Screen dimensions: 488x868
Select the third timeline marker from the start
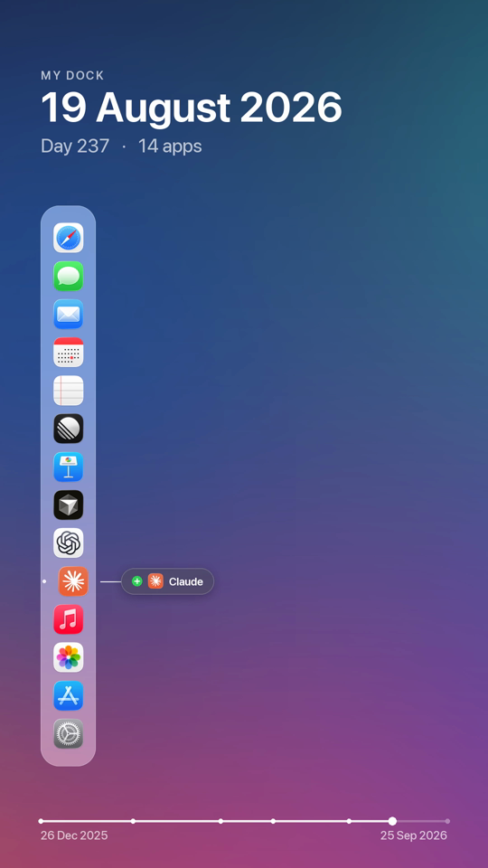pos(221,821)
